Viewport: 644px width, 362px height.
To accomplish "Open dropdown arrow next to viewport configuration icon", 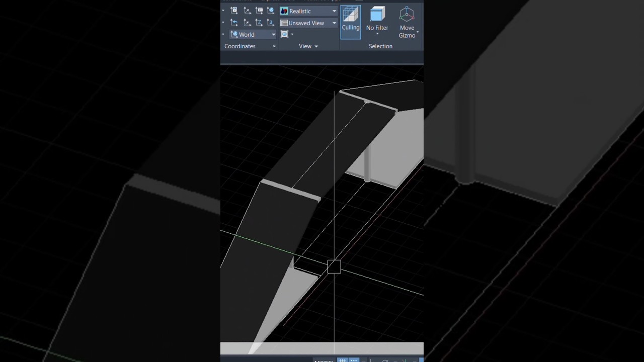I will (x=292, y=35).
